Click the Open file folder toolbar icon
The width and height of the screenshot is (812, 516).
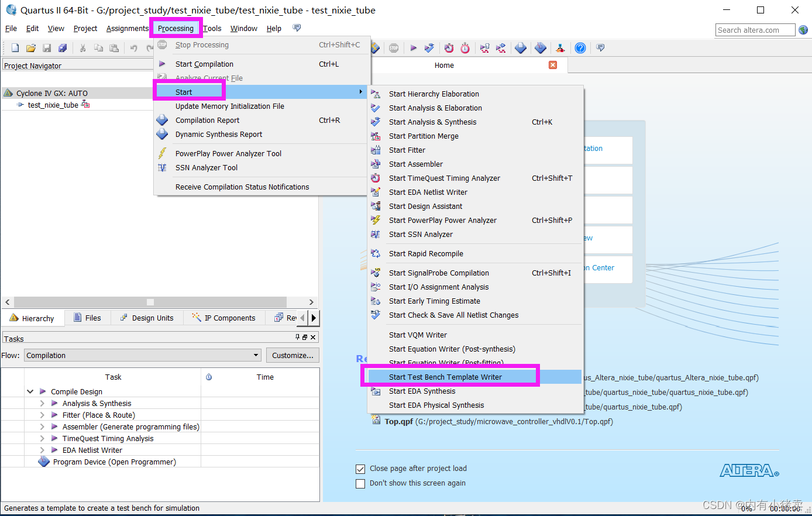(x=31, y=48)
